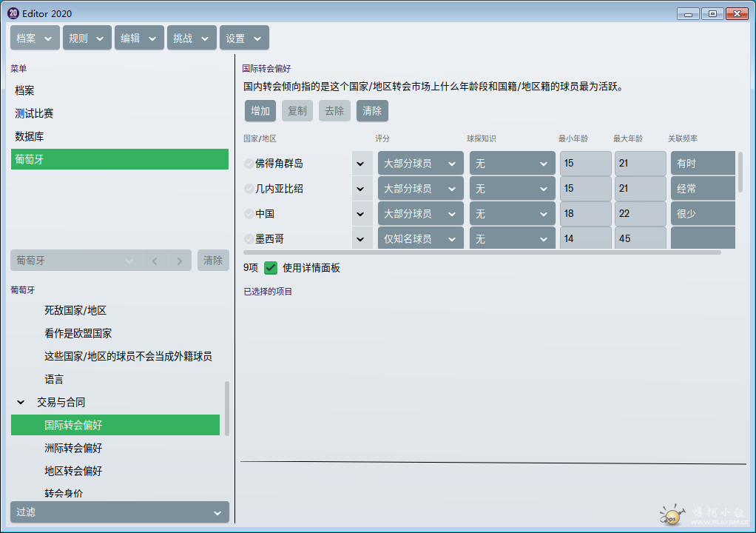Select 洲际转会偏好 in the tree
The height and width of the screenshot is (533, 756).
73,448
